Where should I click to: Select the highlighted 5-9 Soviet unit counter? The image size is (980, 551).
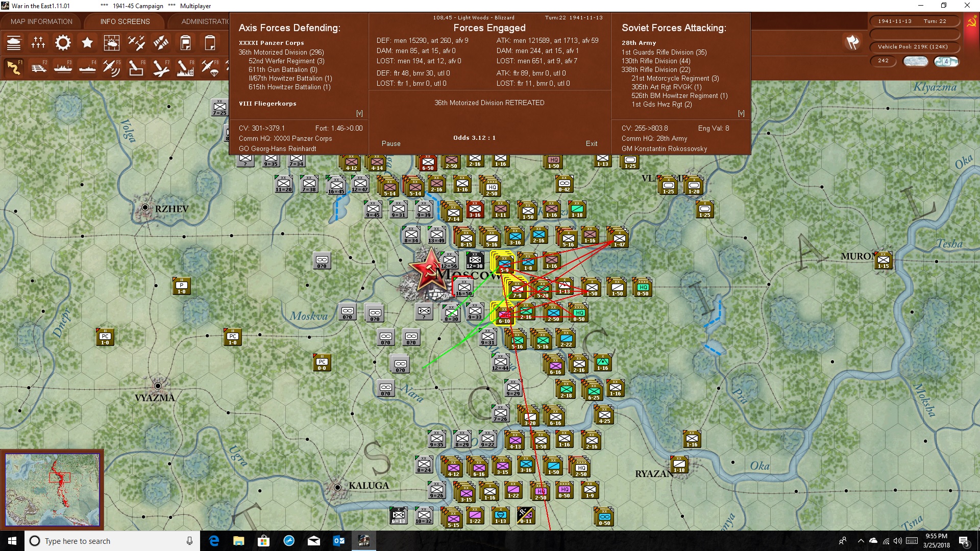click(x=504, y=263)
